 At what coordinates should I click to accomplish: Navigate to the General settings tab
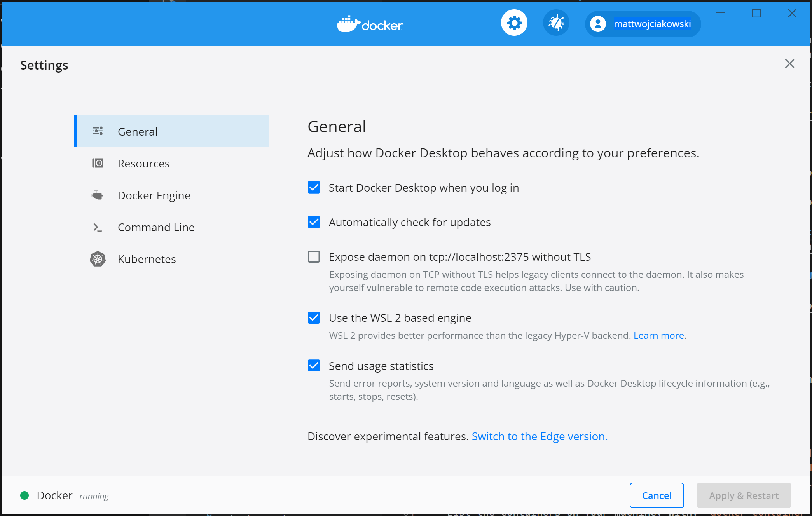point(172,131)
